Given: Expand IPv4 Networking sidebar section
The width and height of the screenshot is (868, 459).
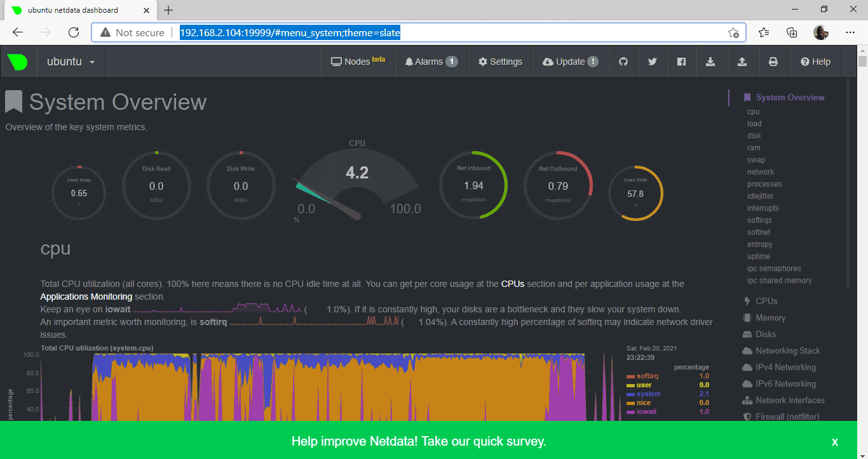Looking at the screenshot, I should [x=779, y=367].
